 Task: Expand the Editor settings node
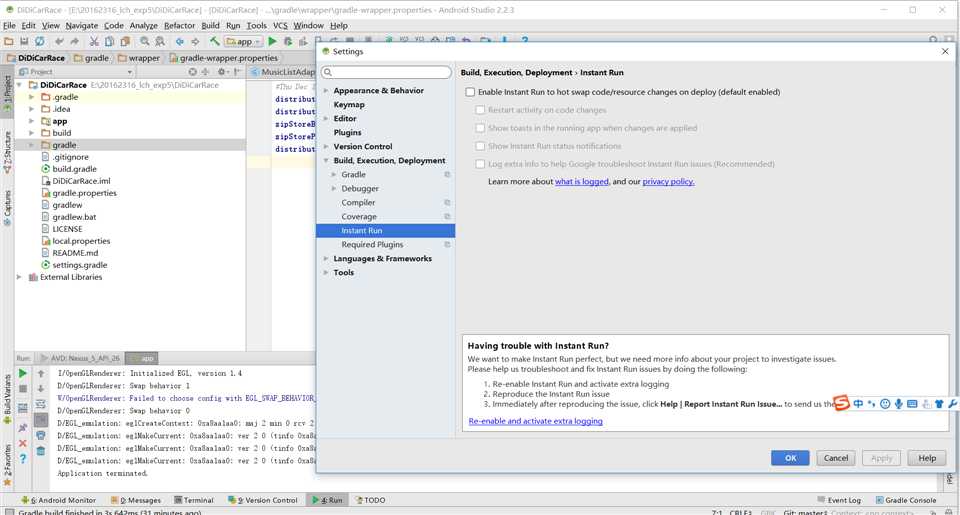click(326, 119)
